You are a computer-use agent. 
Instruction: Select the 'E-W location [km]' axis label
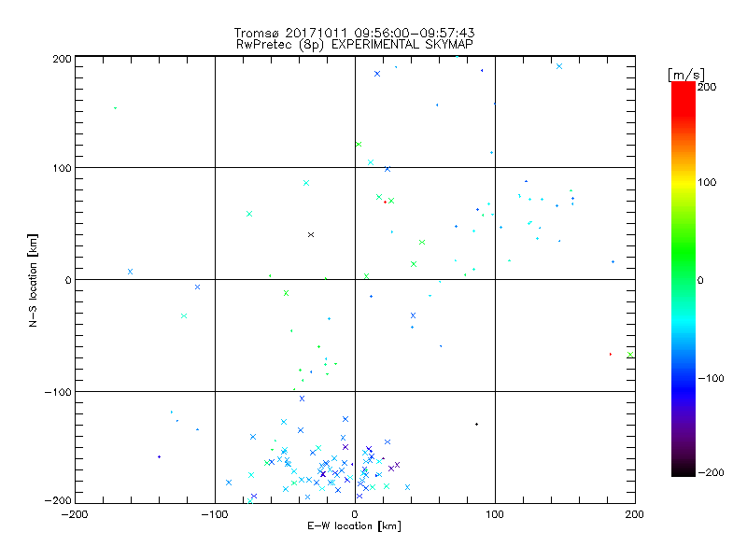[354, 526]
